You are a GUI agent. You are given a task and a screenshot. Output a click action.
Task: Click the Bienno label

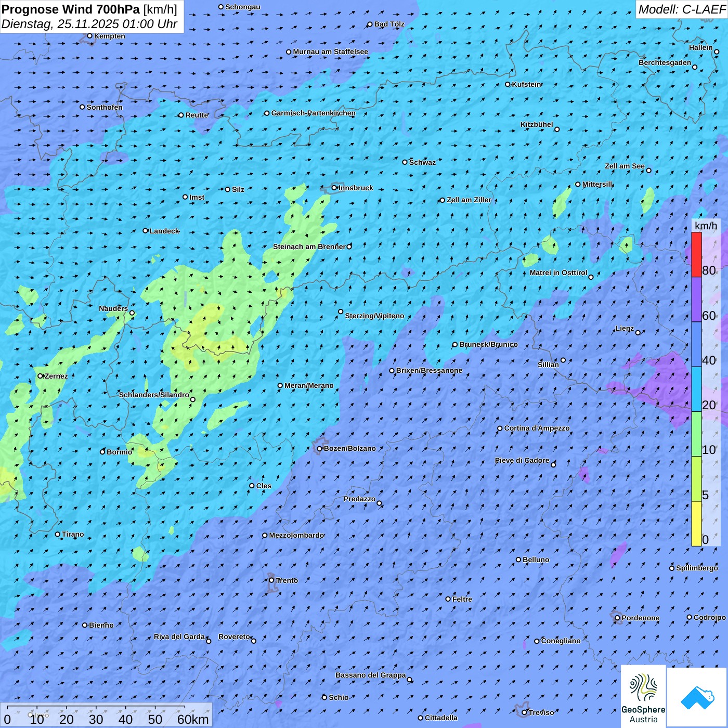tap(101, 625)
